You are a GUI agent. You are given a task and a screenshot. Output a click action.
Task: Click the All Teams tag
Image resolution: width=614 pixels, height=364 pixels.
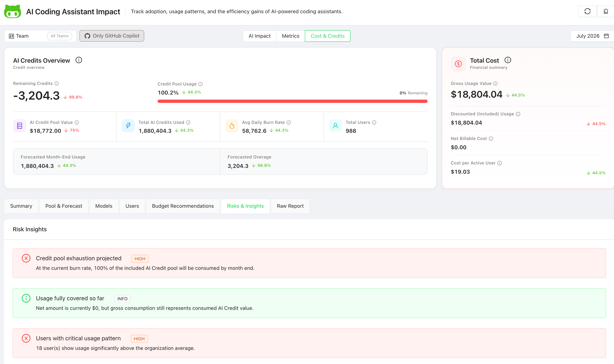pos(59,36)
